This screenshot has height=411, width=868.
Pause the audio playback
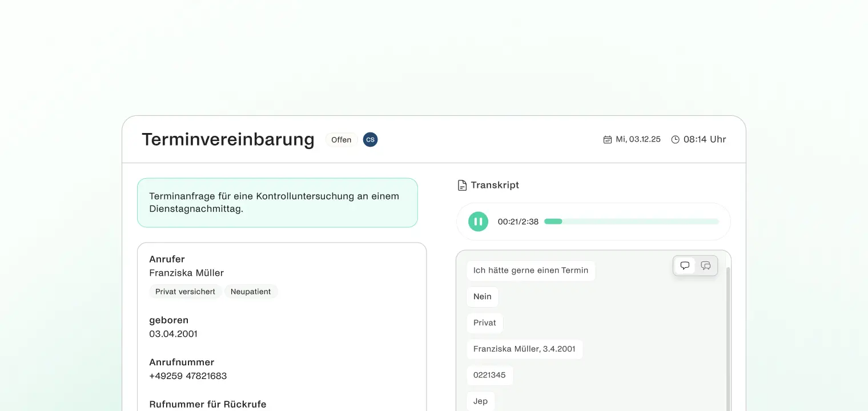478,221
